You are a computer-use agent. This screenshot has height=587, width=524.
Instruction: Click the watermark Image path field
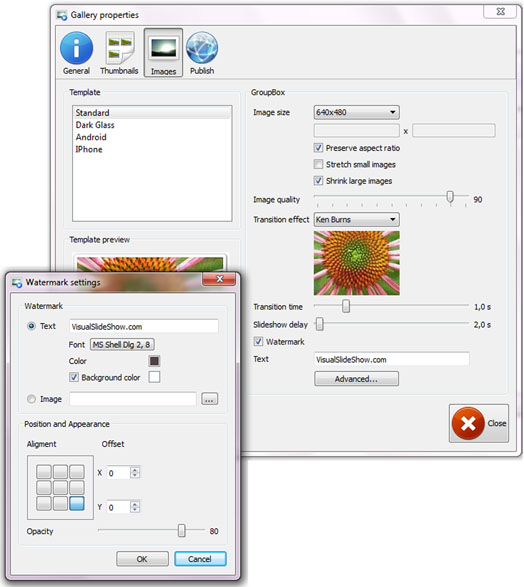pyautogui.click(x=133, y=399)
